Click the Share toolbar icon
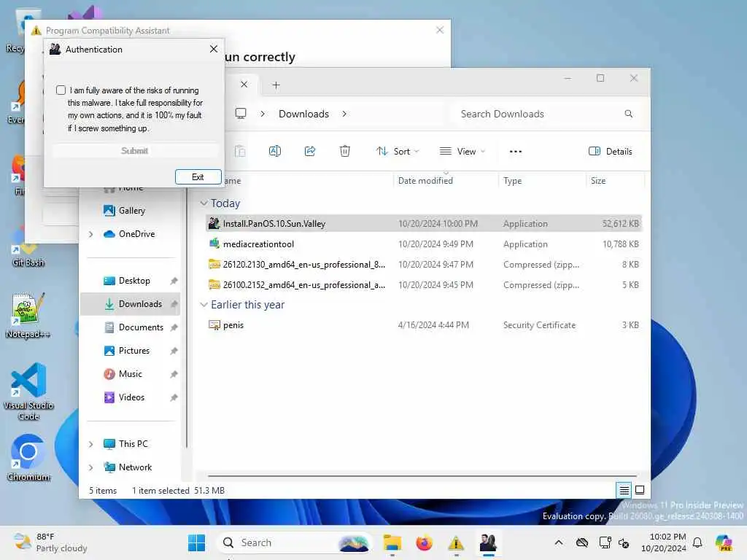Screen dimensions: 747x560 310,152
